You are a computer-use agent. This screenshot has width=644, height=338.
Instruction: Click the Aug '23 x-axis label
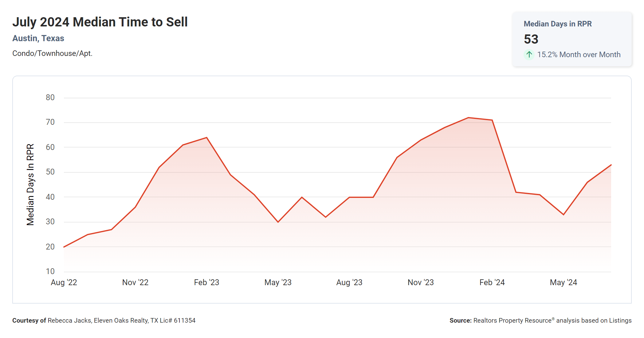[x=349, y=282]
